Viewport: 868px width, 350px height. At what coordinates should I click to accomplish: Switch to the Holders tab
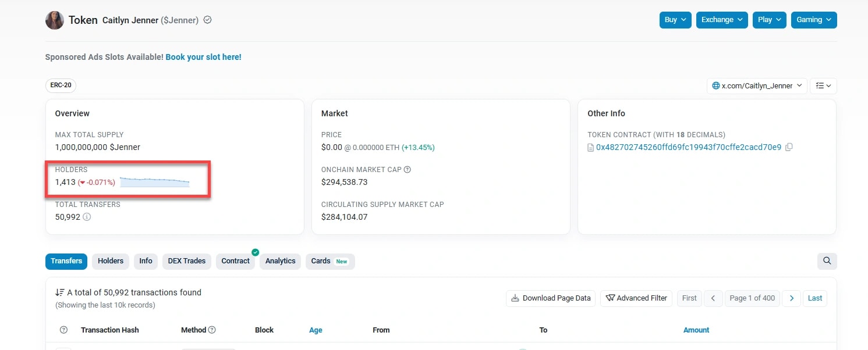click(111, 261)
